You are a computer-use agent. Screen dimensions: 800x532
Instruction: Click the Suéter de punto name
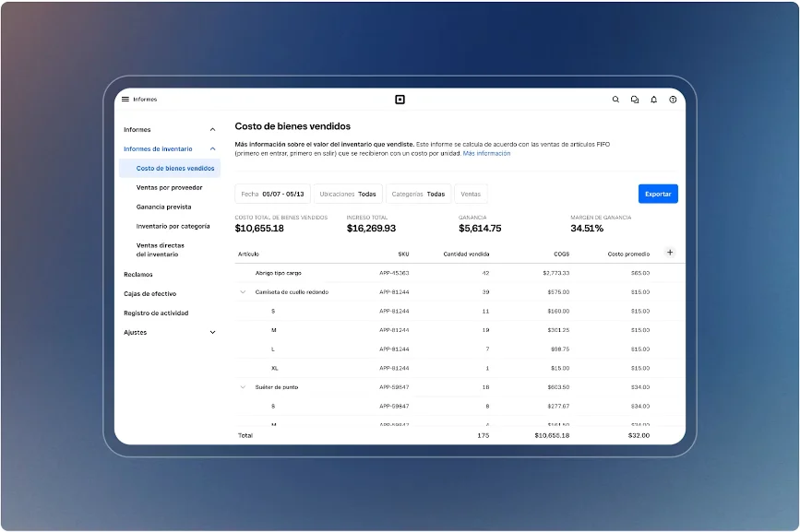277,387
